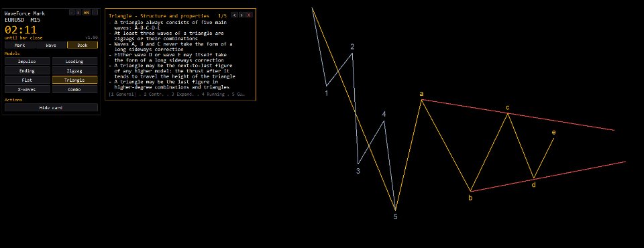Select wave label 'b' on the chart
644x248 pixels.
pos(470,198)
